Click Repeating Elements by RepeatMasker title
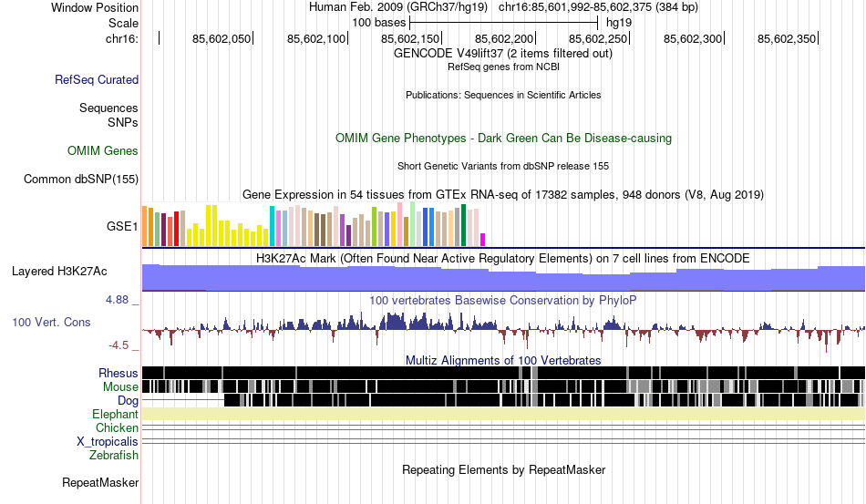866x504 pixels. [x=504, y=469]
